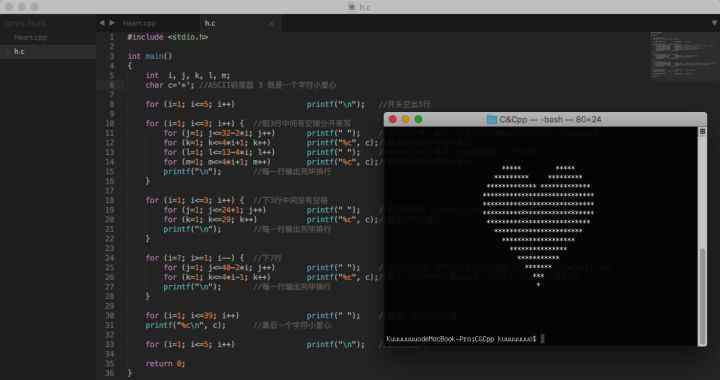
Task: Click the OPEN FILES sidebar heading
Action: 25,22
